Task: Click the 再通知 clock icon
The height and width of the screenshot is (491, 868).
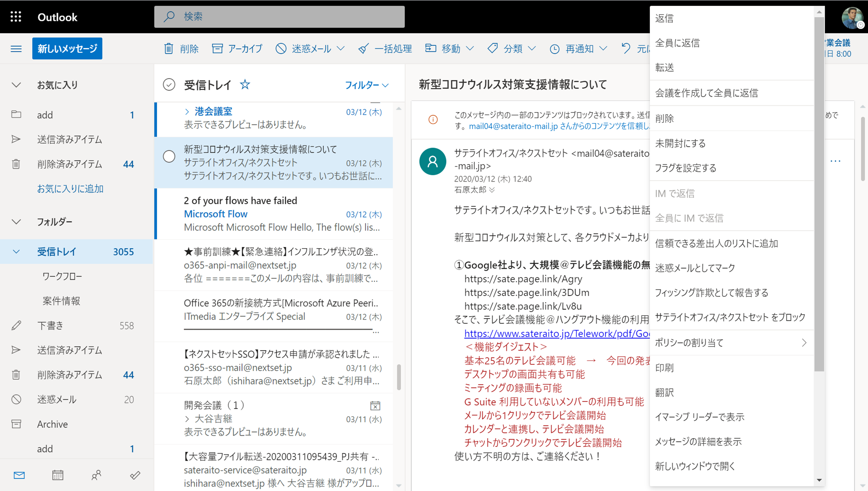Action: tap(554, 49)
